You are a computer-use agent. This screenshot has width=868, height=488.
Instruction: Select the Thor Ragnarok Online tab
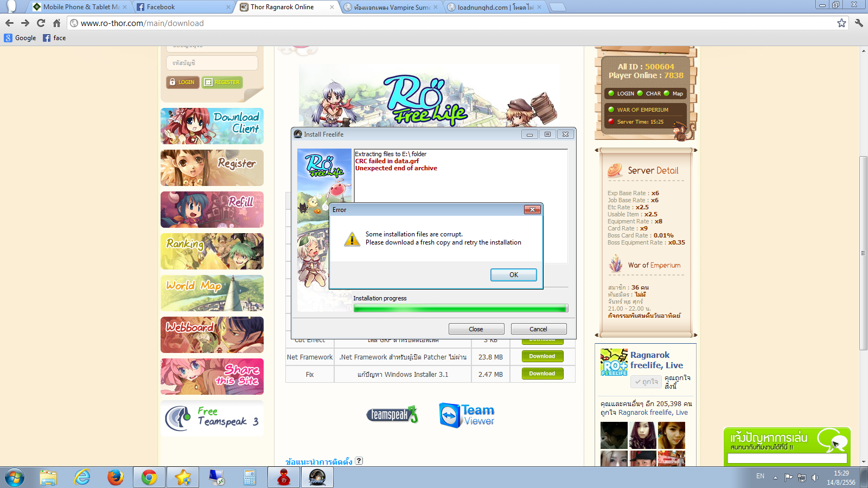[x=287, y=7]
